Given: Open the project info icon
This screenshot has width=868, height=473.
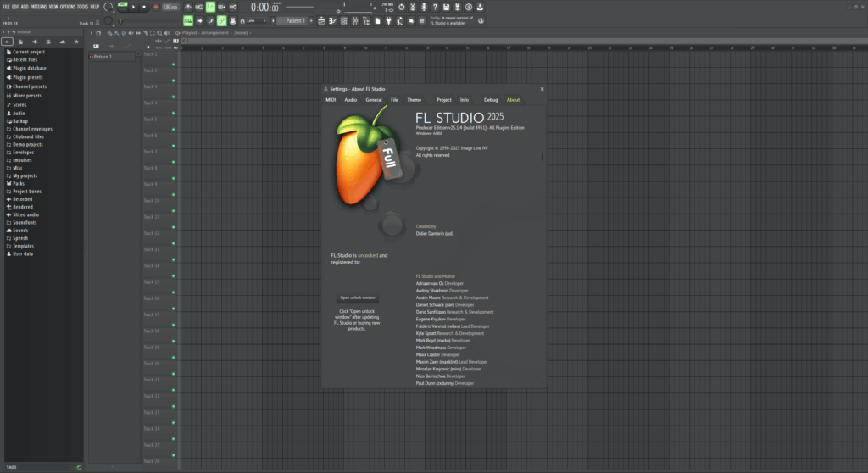Looking at the screenshot, I should coord(468,7).
